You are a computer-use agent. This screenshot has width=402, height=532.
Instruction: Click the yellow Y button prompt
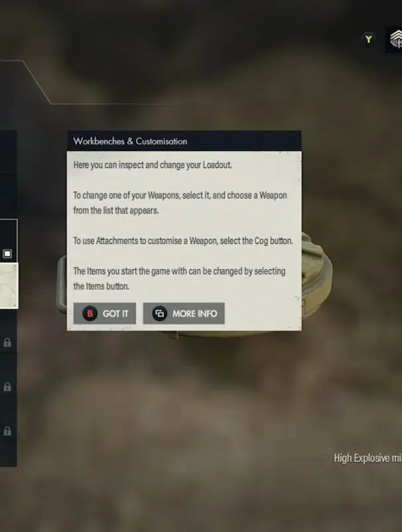pos(368,39)
